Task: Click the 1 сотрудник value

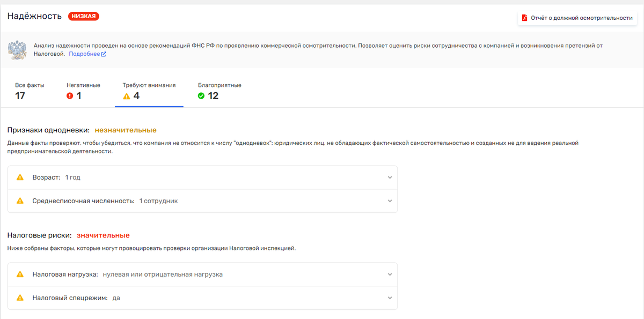Action: 158,201
